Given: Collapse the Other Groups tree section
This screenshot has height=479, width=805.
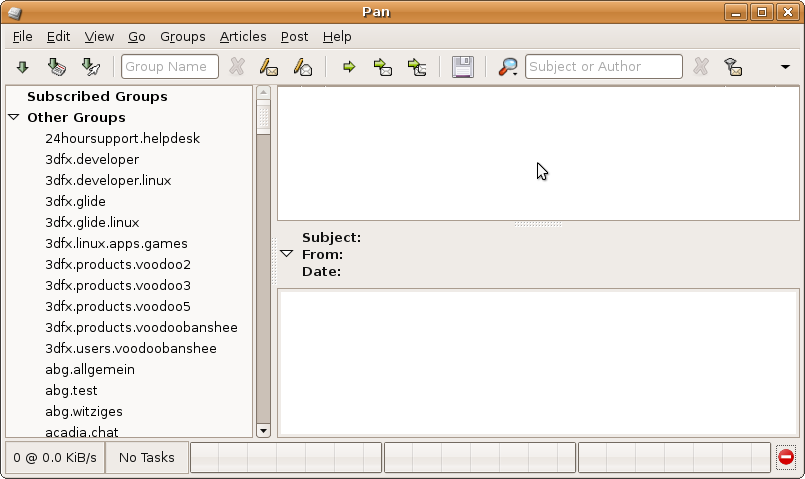Looking at the screenshot, I should point(14,118).
